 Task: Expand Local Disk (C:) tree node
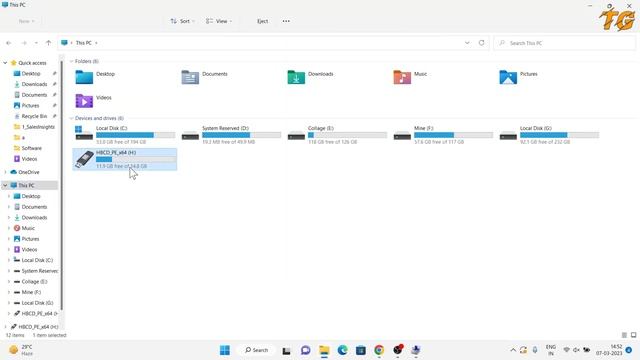click(9, 260)
